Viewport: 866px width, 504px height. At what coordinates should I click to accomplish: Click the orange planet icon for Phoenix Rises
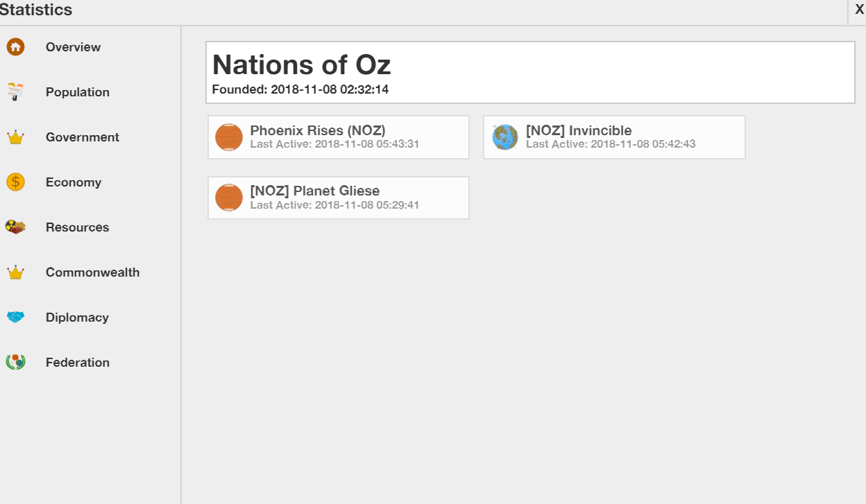coord(229,137)
